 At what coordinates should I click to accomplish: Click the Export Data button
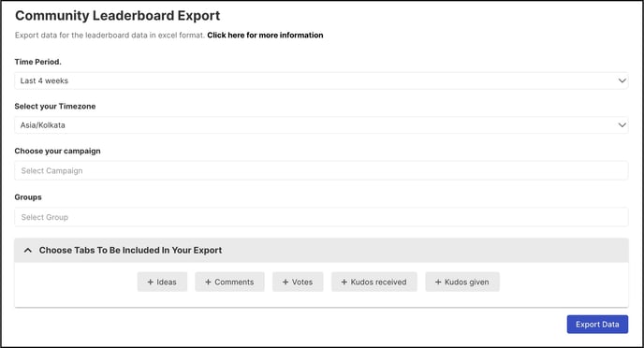tap(597, 325)
